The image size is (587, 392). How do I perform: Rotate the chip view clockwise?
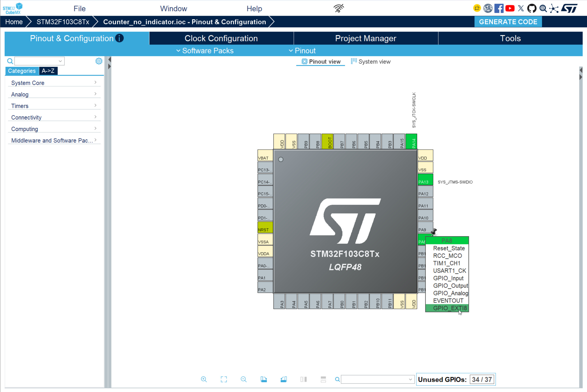coord(264,379)
